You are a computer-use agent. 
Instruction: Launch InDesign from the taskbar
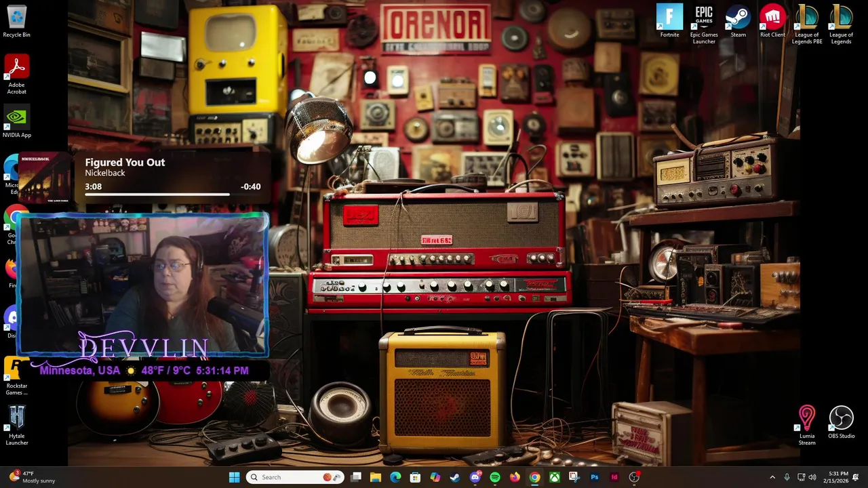614,477
